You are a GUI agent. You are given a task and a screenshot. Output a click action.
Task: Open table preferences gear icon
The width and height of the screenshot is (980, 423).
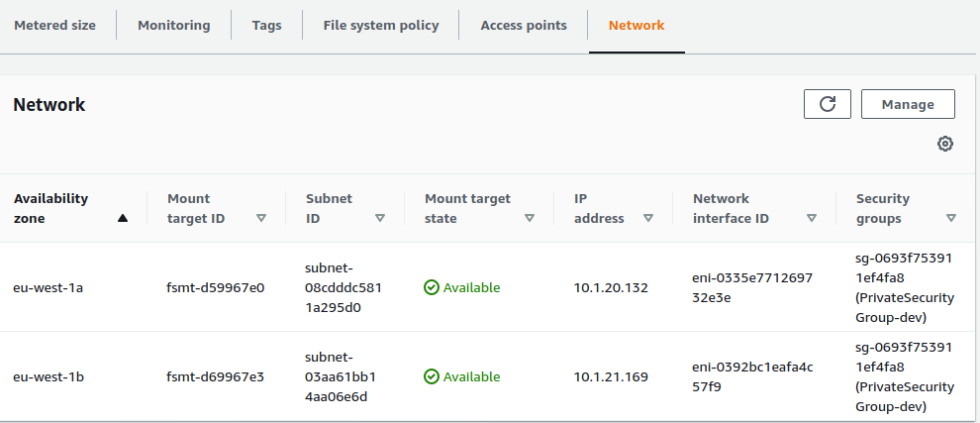pyautogui.click(x=945, y=145)
